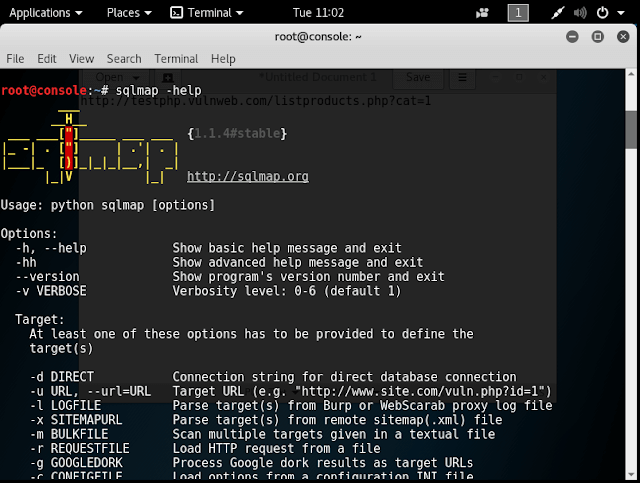Click 'Show advanced help message and exit' text
The image size is (640, 483).
click(298, 262)
